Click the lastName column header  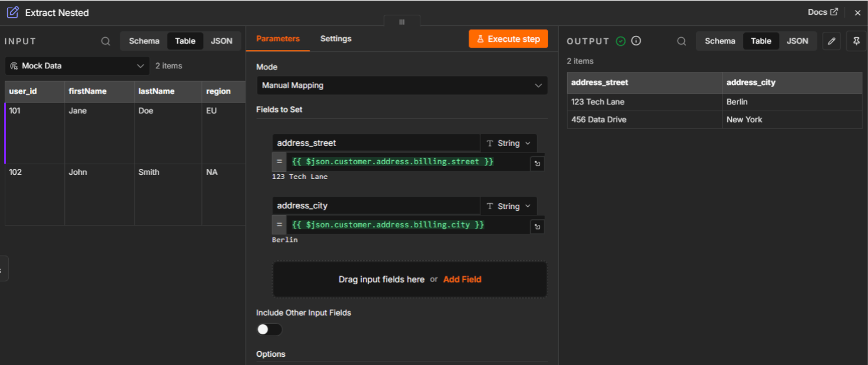(168, 92)
